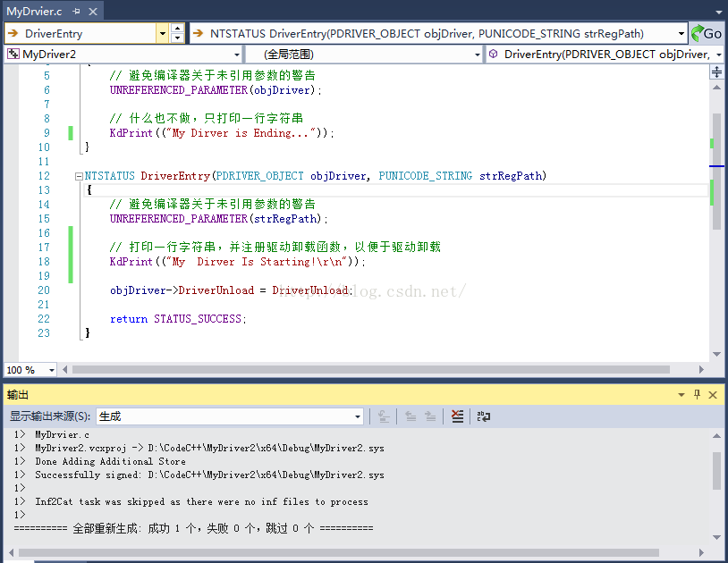The image size is (728, 563).
Task: Click DriverEntry function name on line 12
Action: tap(175, 176)
